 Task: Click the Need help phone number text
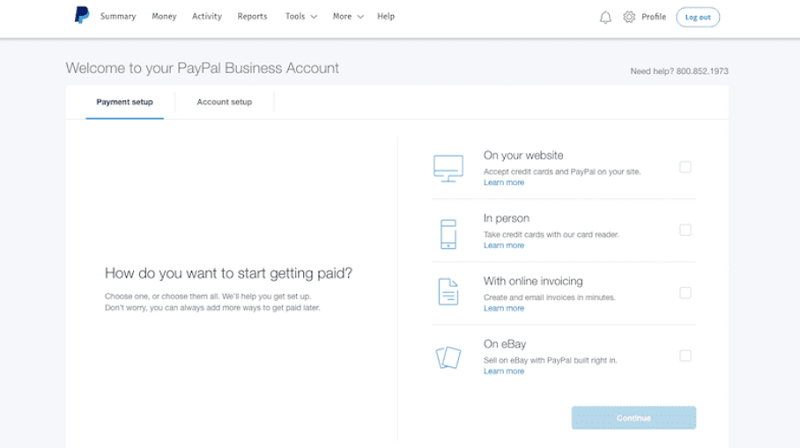pyautogui.click(x=679, y=71)
